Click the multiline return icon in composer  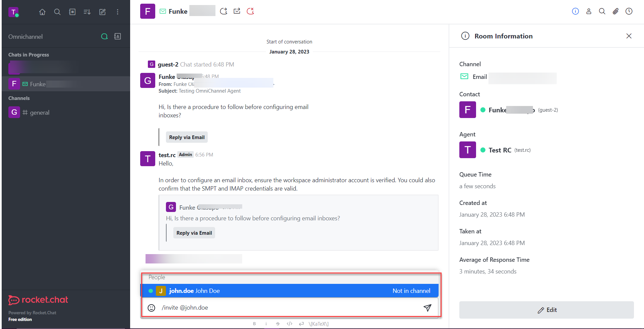pyautogui.click(x=301, y=324)
